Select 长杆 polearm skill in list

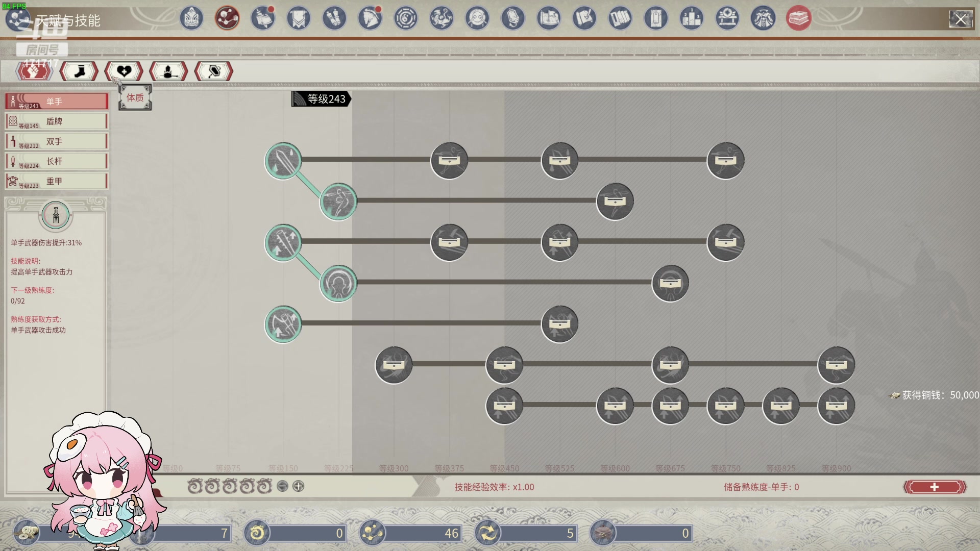[x=56, y=161]
